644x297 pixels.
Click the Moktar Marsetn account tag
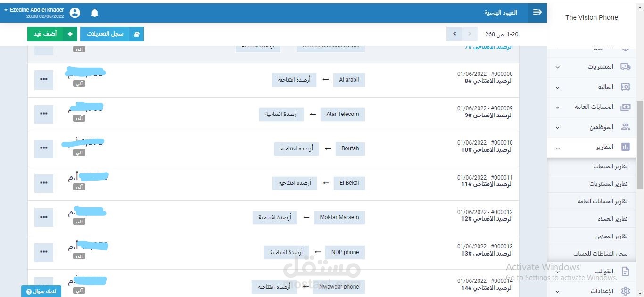point(339,217)
